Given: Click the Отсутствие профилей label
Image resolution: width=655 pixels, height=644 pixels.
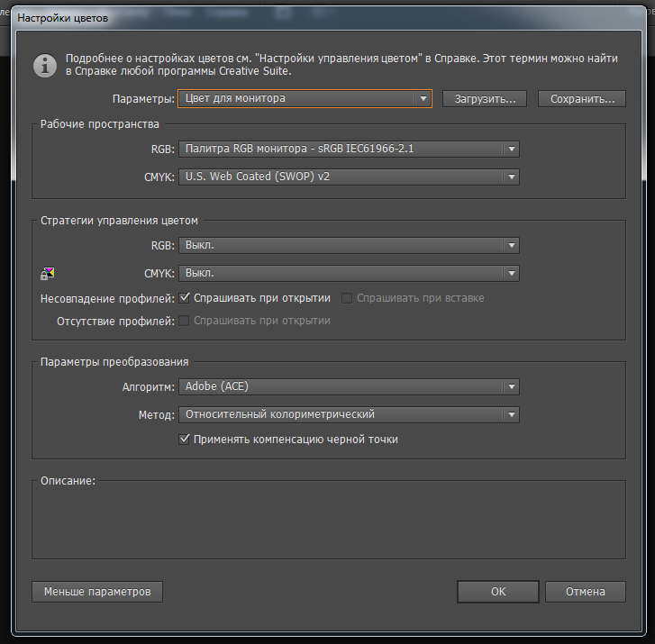Looking at the screenshot, I should [115, 322].
